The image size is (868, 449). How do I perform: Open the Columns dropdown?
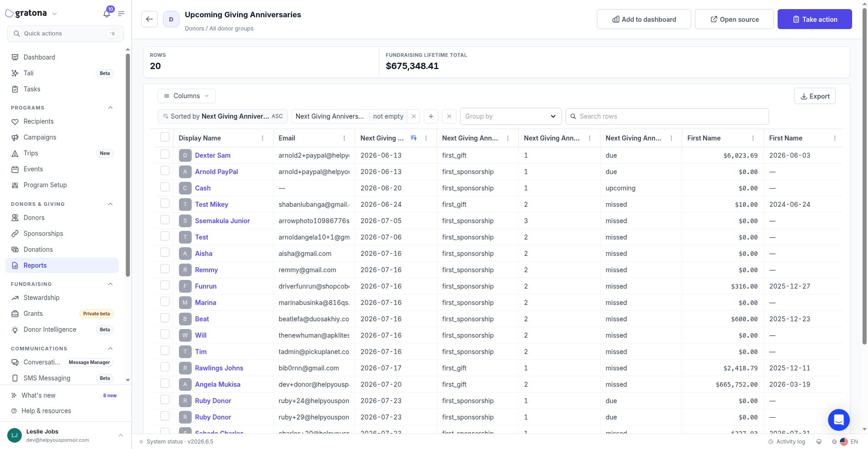point(187,96)
